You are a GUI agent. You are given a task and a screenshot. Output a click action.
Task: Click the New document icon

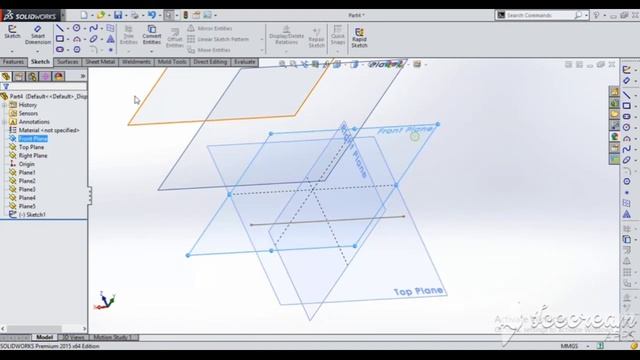coord(84,15)
